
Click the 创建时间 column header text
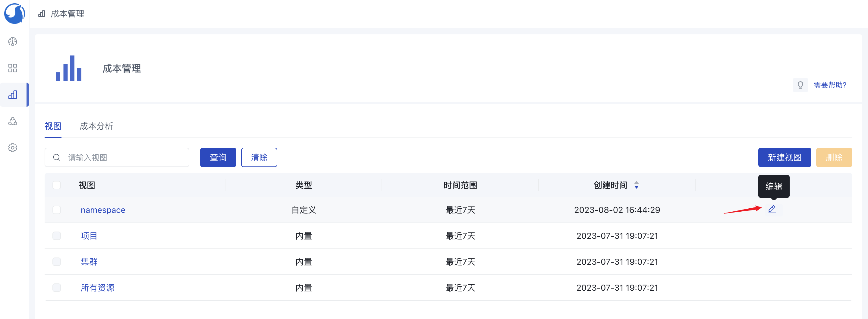click(610, 185)
